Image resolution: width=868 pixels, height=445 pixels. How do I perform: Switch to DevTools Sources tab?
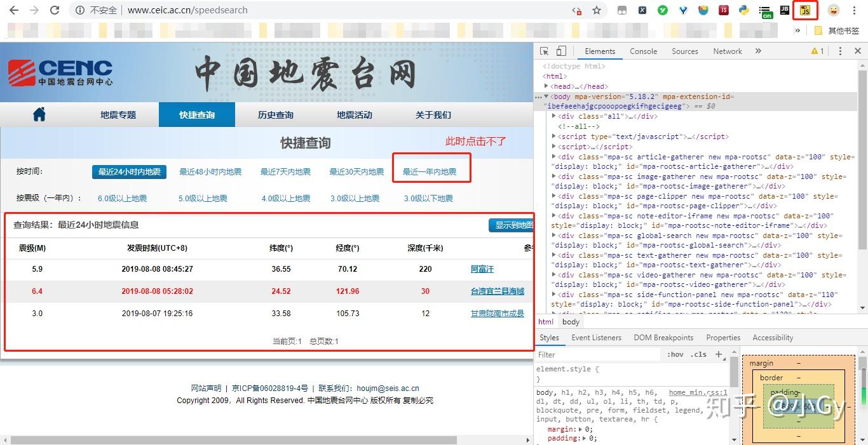(x=685, y=51)
